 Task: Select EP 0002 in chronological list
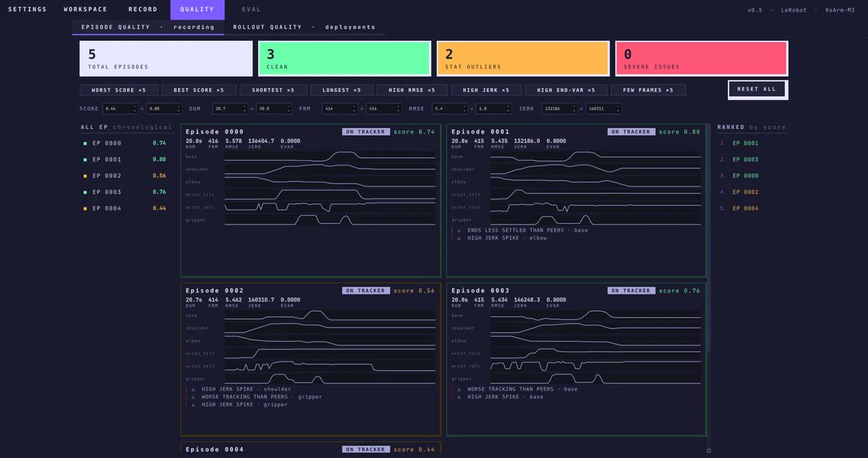(126, 176)
